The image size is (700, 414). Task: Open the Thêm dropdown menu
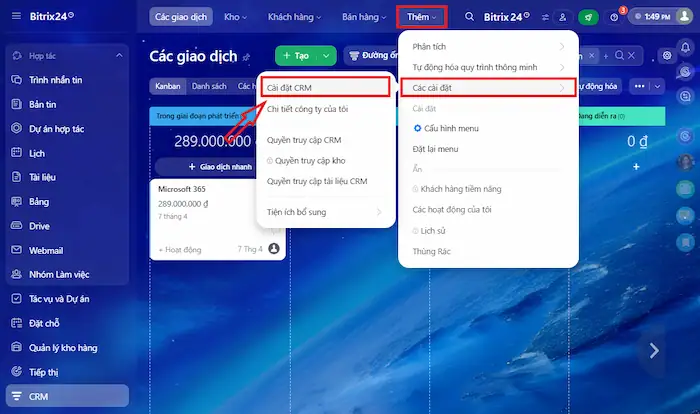(421, 17)
